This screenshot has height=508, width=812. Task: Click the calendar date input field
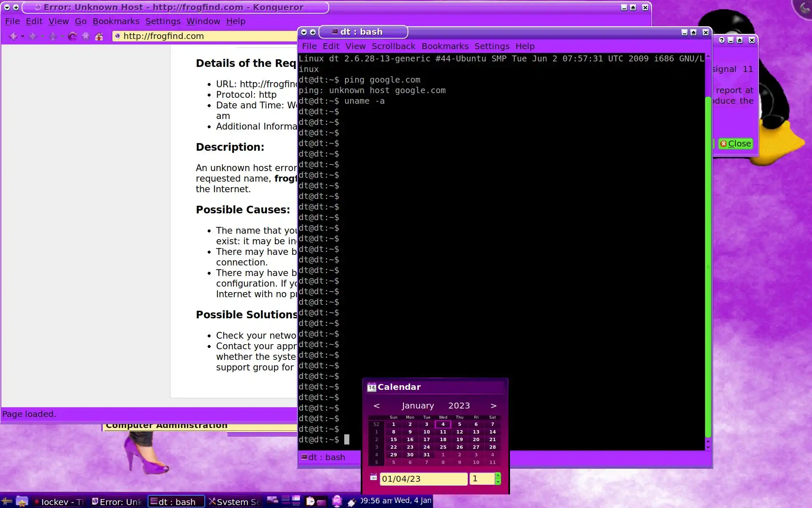[423, 479]
